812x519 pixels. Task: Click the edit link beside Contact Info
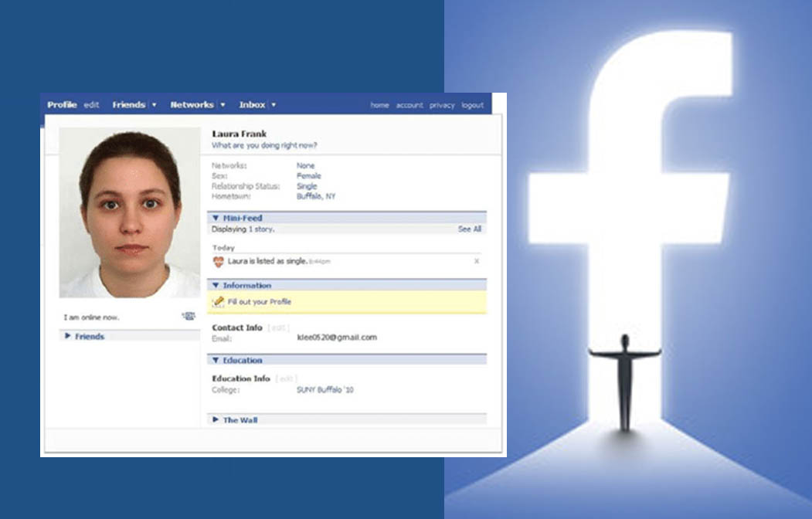[x=279, y=327]
